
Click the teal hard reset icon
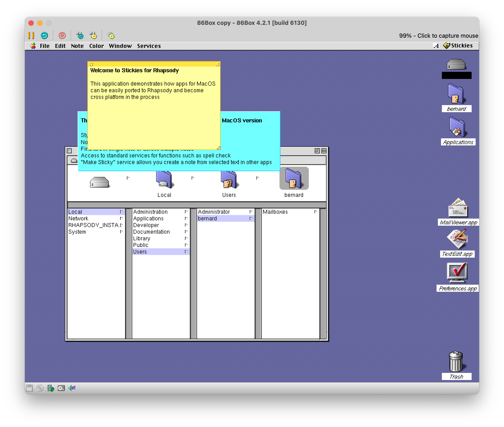click(44, 35)
